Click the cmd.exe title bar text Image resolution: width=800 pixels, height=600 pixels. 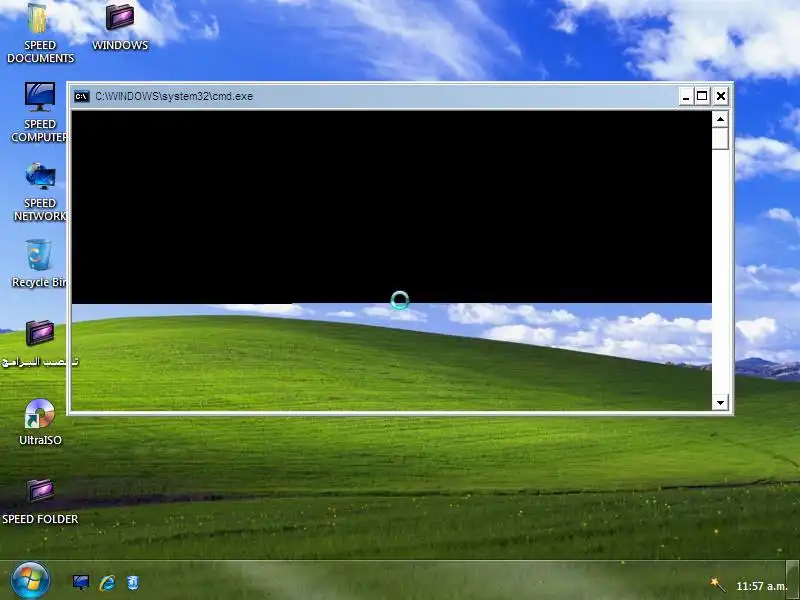pyautogui.click(x=174, y=96)
